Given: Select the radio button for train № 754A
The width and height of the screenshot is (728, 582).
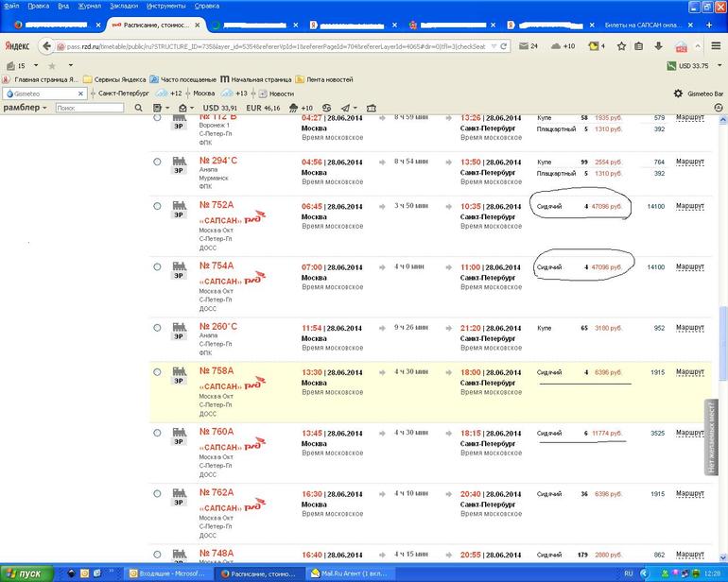Looking at the screenshot, I should point(157,266).
